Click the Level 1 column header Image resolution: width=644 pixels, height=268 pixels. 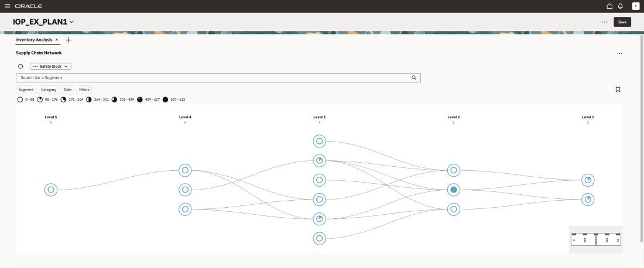click(x=588, y=118)
